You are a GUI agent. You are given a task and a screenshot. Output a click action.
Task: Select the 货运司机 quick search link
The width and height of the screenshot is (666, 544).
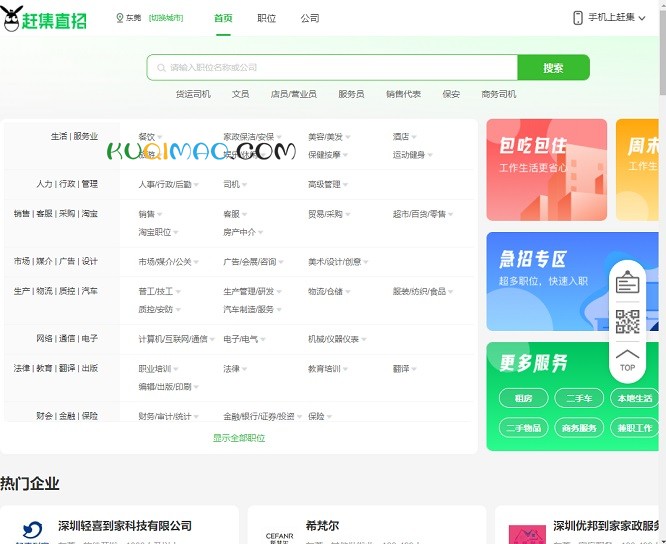click(193, 94)
